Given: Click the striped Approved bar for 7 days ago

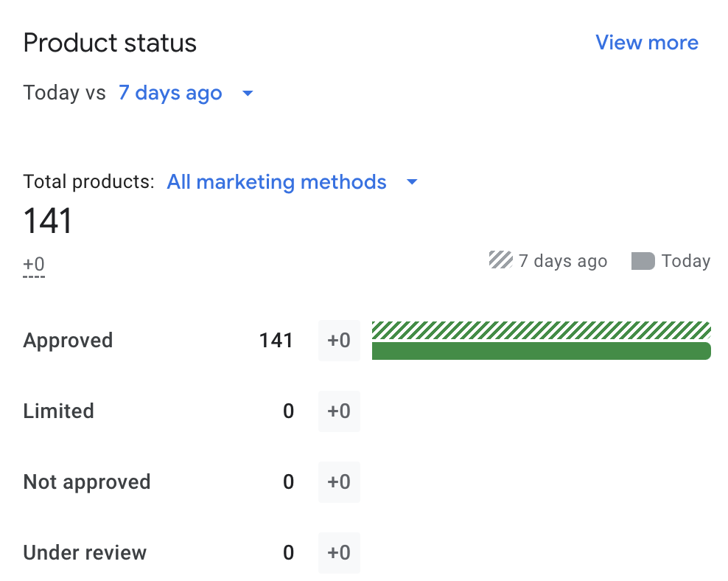Looking at the screenshot, I should [x=541, y=330].
